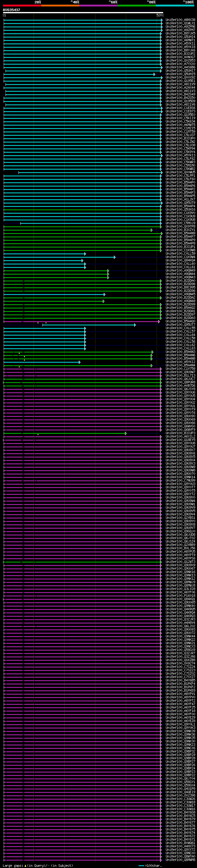Select the UniRef100_Q8MWM8 label

click(x=180, y=860)
